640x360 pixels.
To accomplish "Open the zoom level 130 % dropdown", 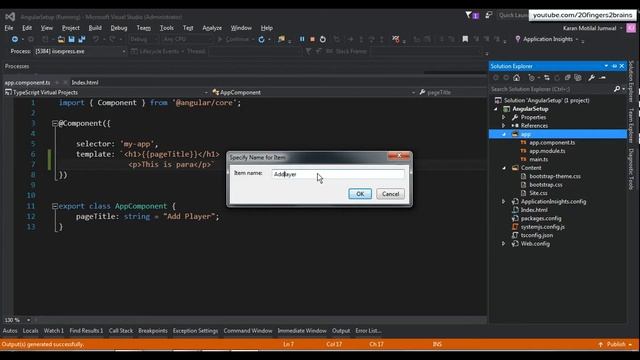I will (x=29, y=320).
